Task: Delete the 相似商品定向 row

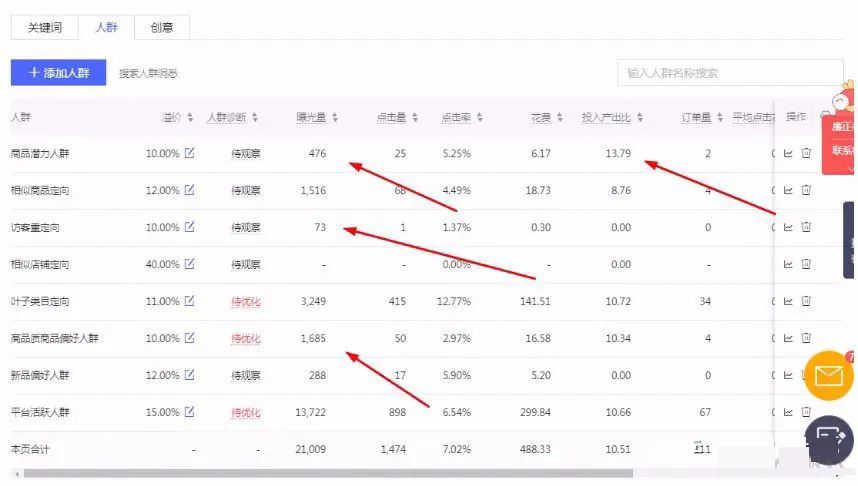Action: pyautogui.click(x=806, y=190)
